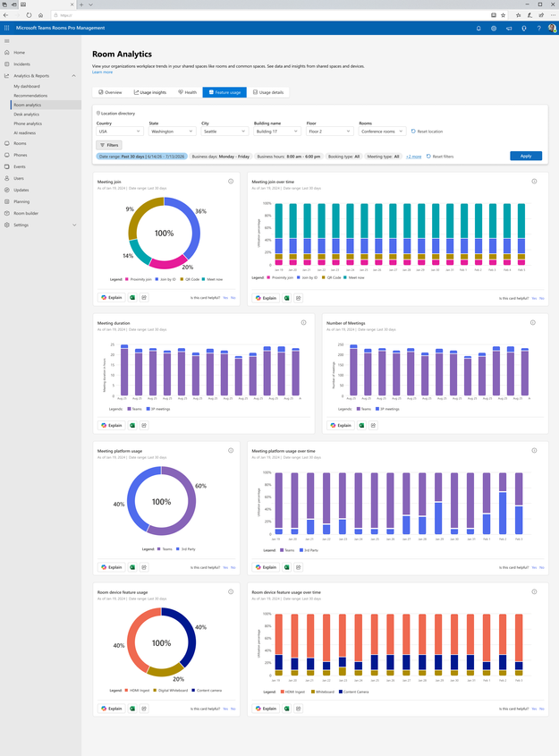This screenshot has height=756, width=559.
Task: Refresh the browser page
Action: pos(29,15)
